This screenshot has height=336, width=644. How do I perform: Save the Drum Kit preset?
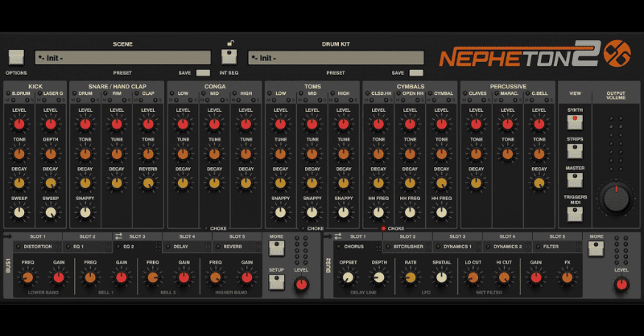point(416,73)
